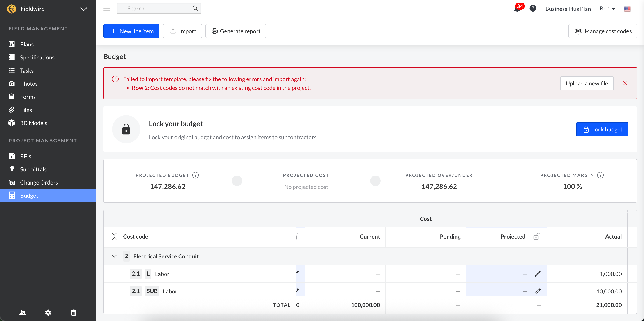Toggle collapse-all icon next to Cost code
Image resolution: width=644 pixels, height=321 pixels.
[x=114, y=236]
